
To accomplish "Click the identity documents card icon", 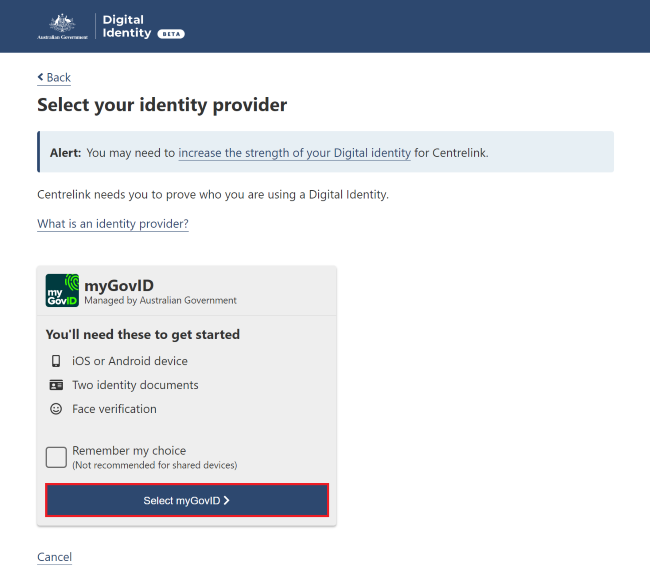I will point(56,385).
